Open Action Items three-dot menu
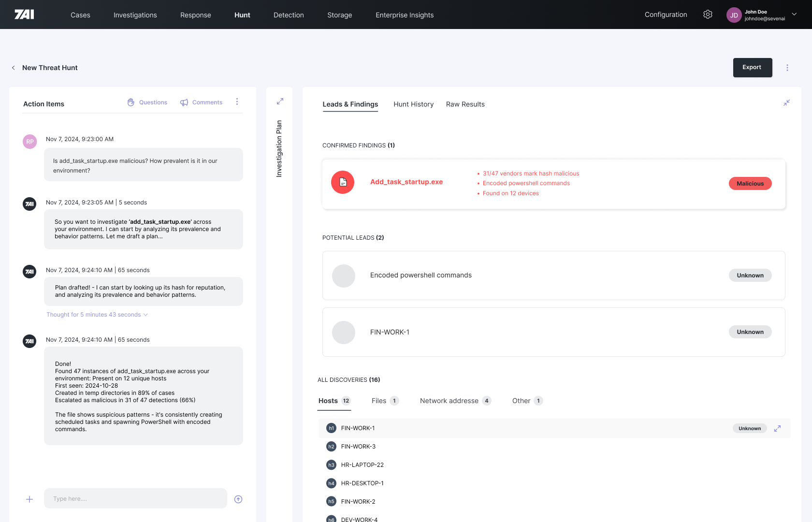 pyautogui.click(x=237, y=102)
